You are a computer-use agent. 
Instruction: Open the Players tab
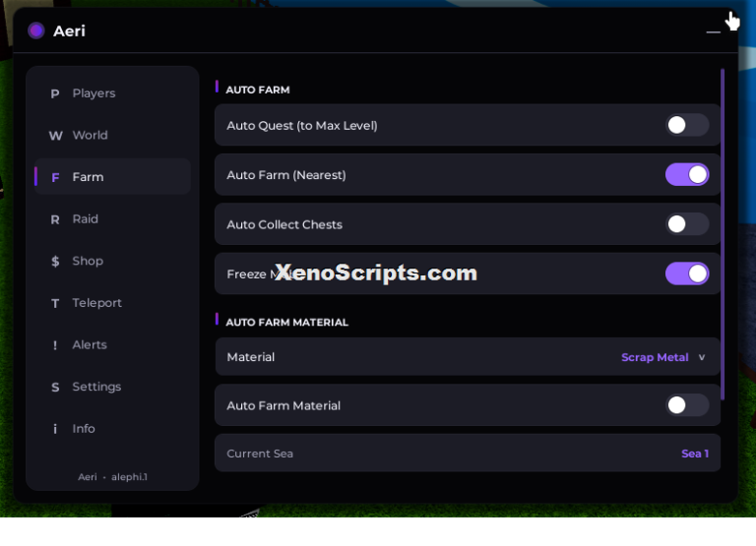[x=113, y=93]
